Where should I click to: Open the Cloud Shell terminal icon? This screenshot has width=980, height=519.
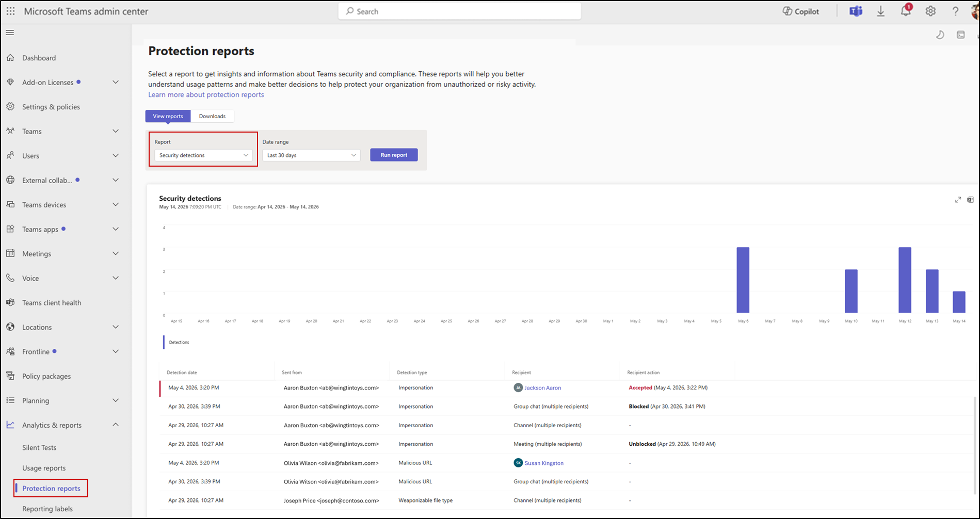click(x=960, y=35)
